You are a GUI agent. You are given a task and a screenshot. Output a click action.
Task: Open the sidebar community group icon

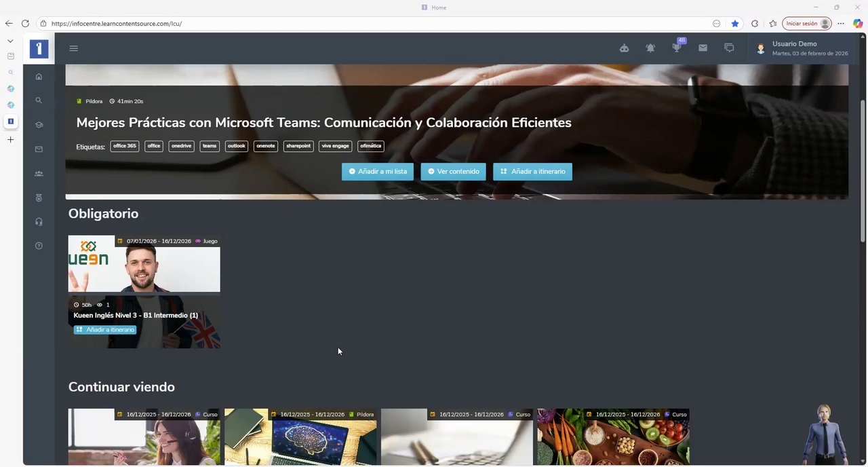(39, 174)
